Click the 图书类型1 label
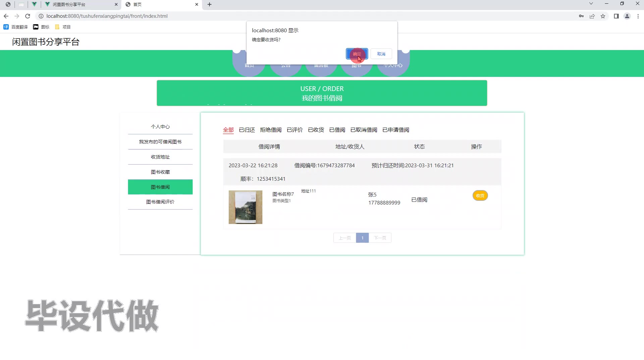This screenshot has width=644, height=360. tap(281, 200)
